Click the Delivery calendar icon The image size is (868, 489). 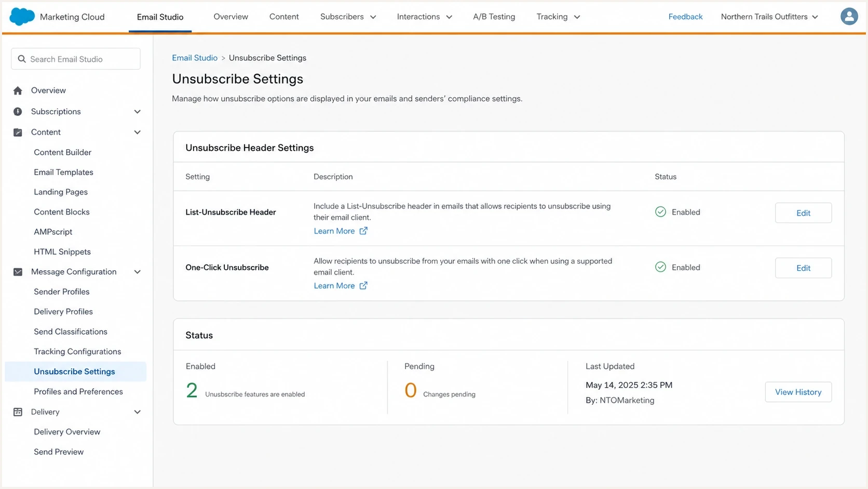click(x=18, y=412)
